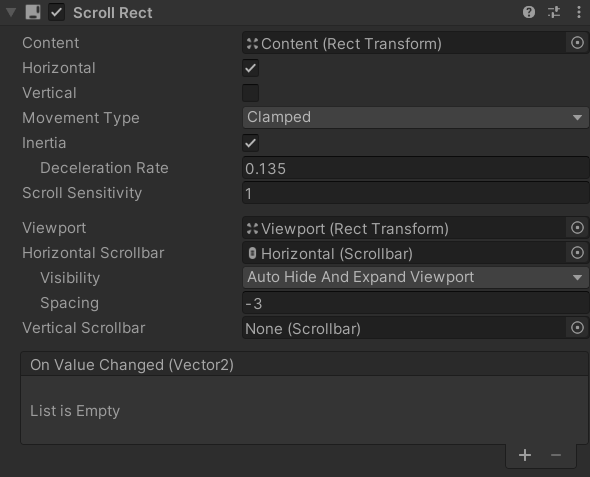Click the Content Rect Transform field
Viewport: 590px width, 477px height.
coord(404,43)
